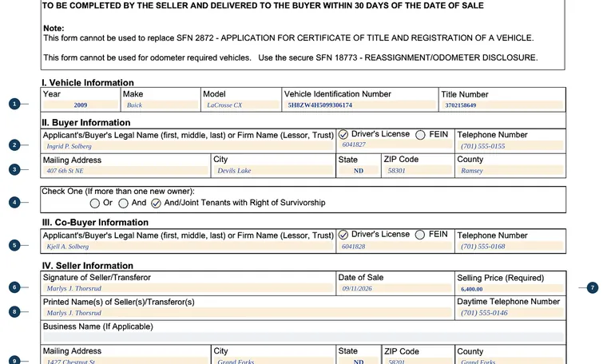Select And/Joint Tenants with Right of Survivorship
This screenshot has height=364, width=607.
click(x=156, y=204)
